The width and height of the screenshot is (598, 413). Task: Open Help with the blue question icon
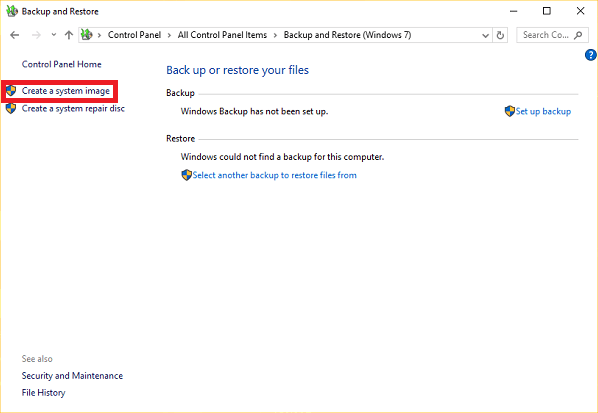pyautogui.click(x=590, y=55)
